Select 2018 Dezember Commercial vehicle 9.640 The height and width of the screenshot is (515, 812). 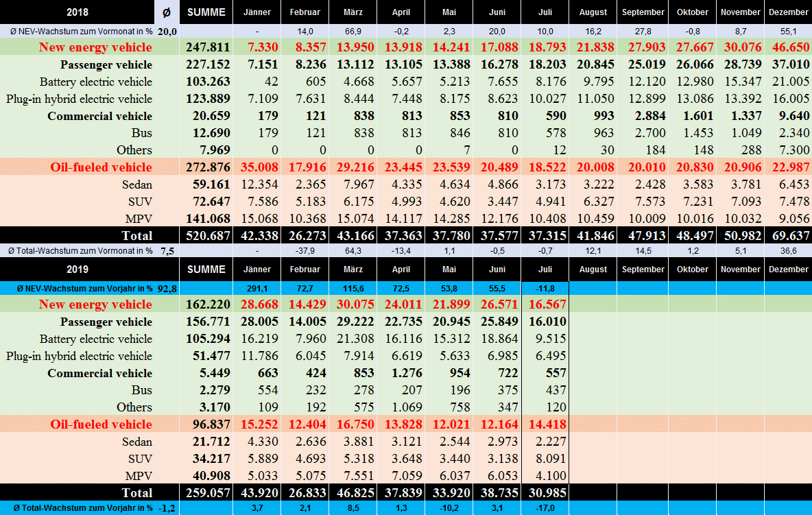coord(794,116)
